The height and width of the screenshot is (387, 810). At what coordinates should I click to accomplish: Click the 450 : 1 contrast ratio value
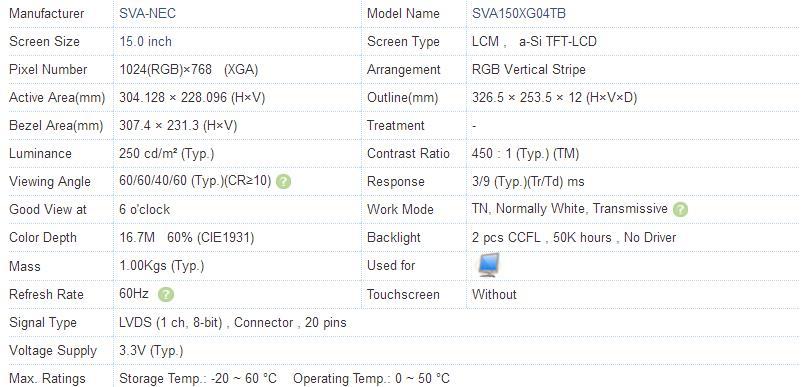click(x=525, y=153)
